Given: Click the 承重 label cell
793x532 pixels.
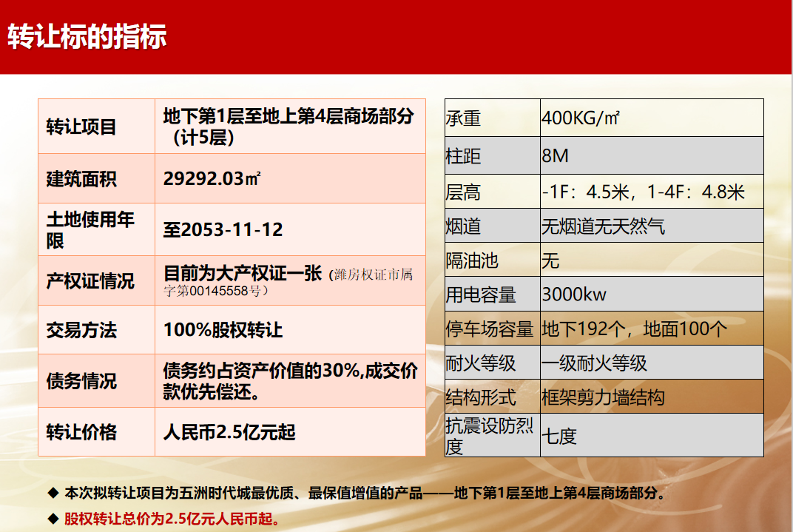Looking at the screenshot, I should pos(493,118).
